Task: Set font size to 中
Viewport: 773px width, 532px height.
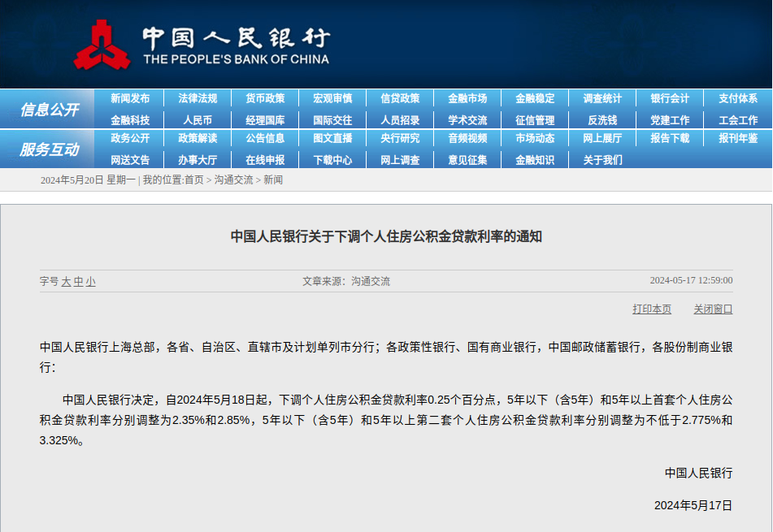Action: tap(79, 282)
